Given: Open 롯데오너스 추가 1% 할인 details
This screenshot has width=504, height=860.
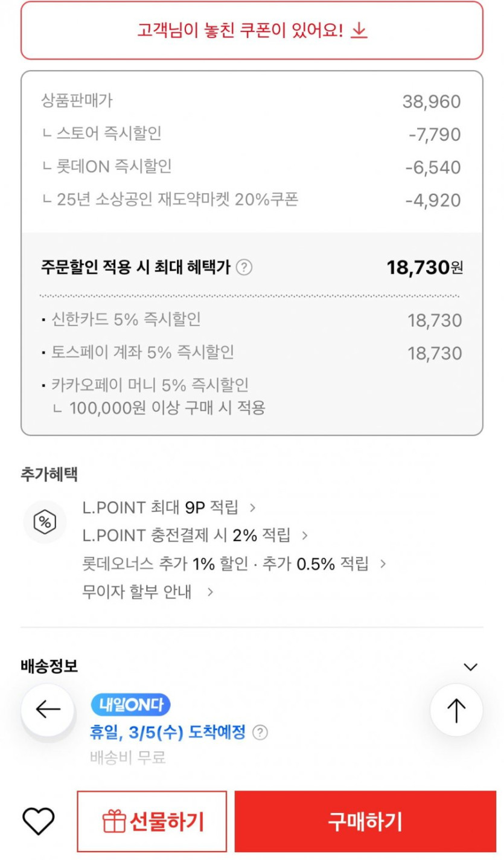Looking at the screenshot, I should click(234, 563).
